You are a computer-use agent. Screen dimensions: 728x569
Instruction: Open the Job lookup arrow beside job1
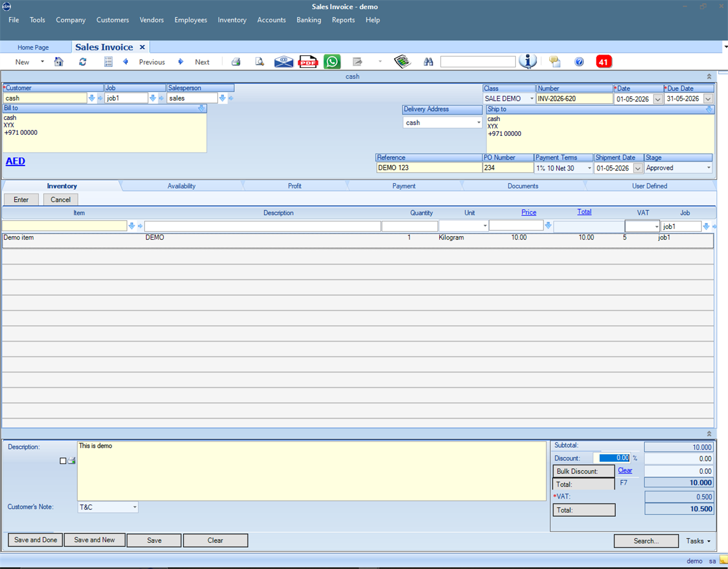pos(153,98)
